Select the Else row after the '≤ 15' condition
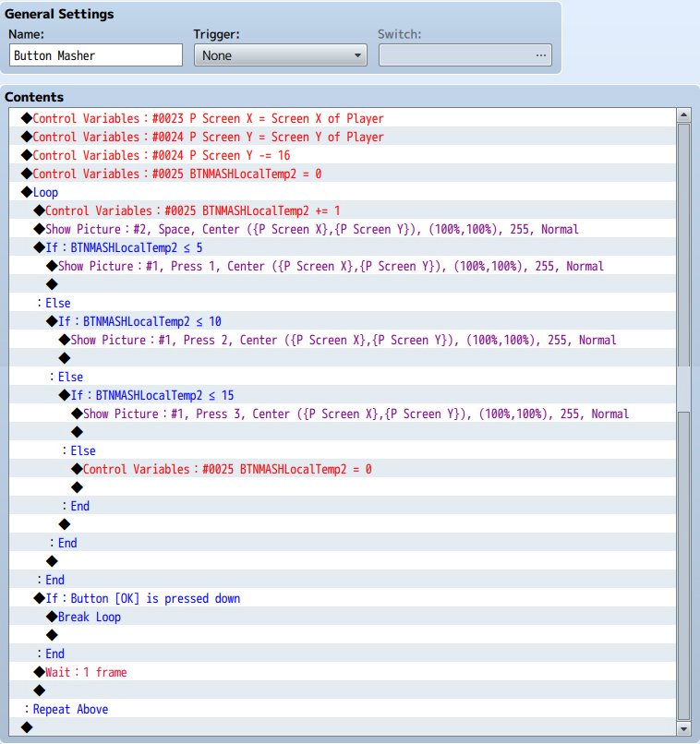Image resolution: width=700 pixels, height=744 pixels. click(x=343, y=450)
